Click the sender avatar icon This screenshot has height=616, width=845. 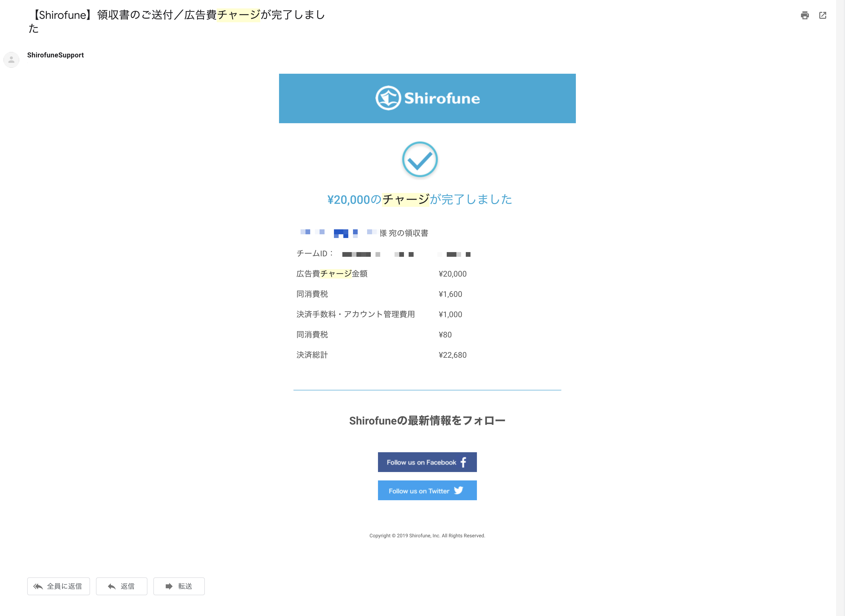click(11, 60)
